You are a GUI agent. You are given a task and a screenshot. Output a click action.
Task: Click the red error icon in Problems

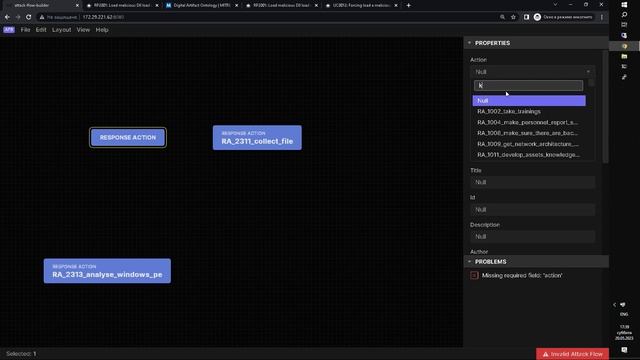(474, 276)
